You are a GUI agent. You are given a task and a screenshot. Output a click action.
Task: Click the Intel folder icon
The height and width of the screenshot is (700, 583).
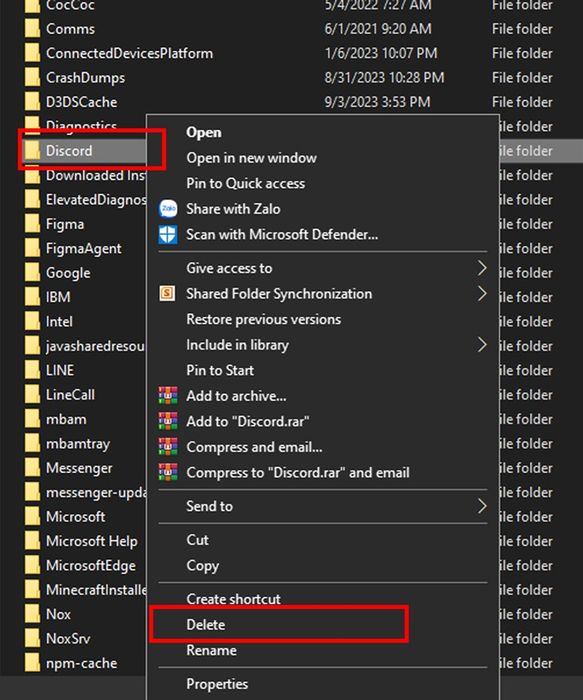tap(32, 321)
